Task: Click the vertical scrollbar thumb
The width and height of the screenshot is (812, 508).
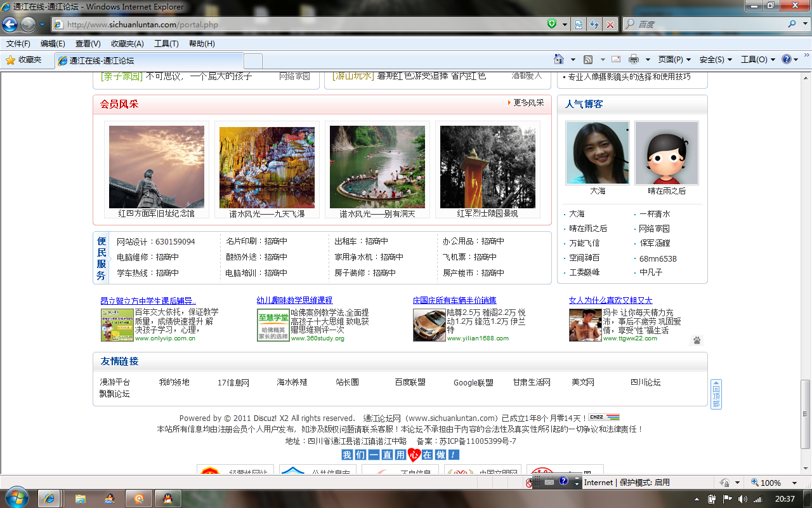Action: point(806,413)
